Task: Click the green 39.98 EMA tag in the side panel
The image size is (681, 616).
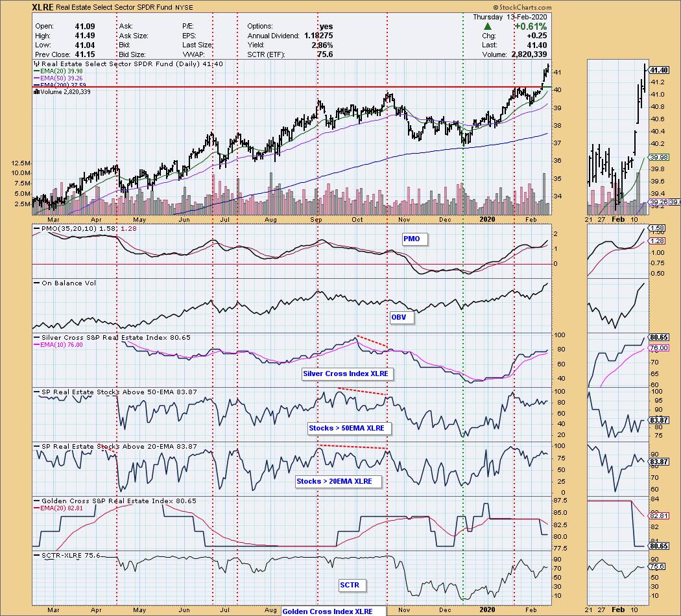Action: (659, 158)
